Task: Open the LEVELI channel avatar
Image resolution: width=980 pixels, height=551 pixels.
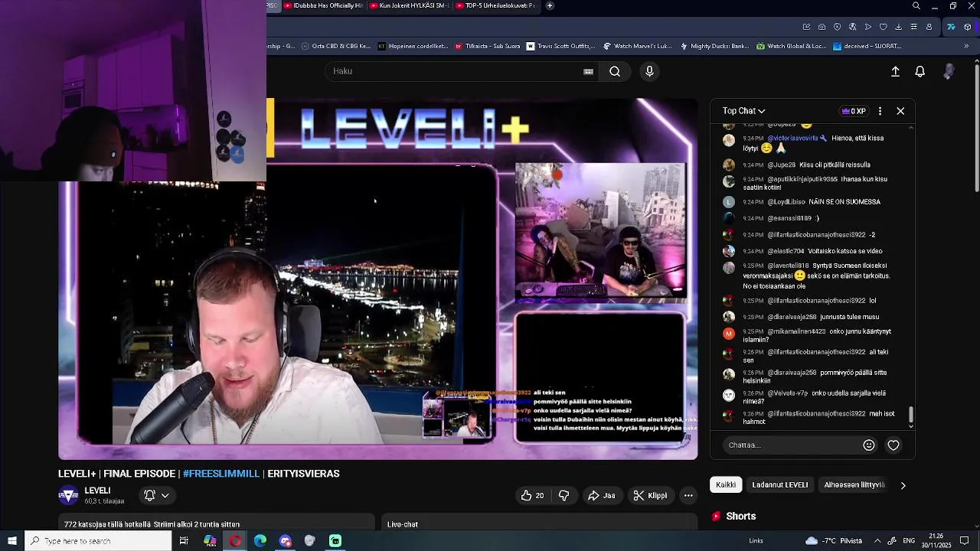Action: point(68,495)
